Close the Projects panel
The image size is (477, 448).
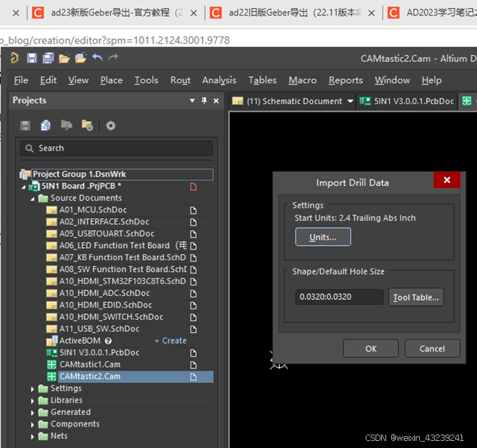pos(216,101)
